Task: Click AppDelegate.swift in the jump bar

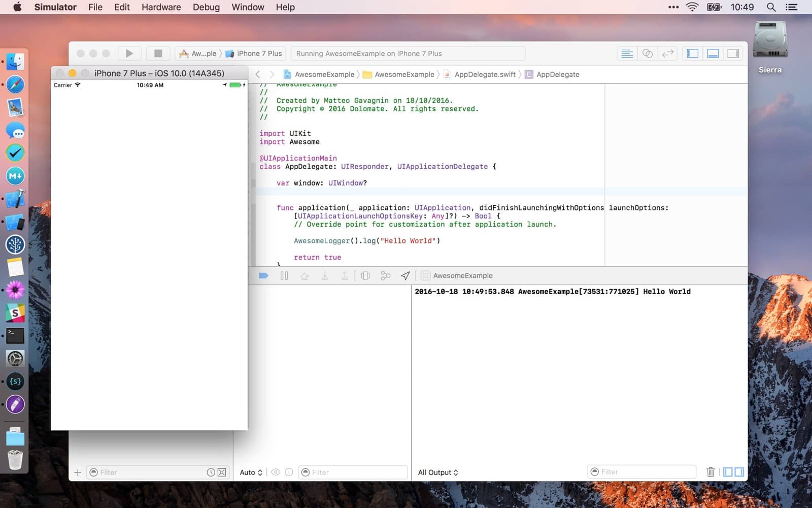Action: (485, 74)
